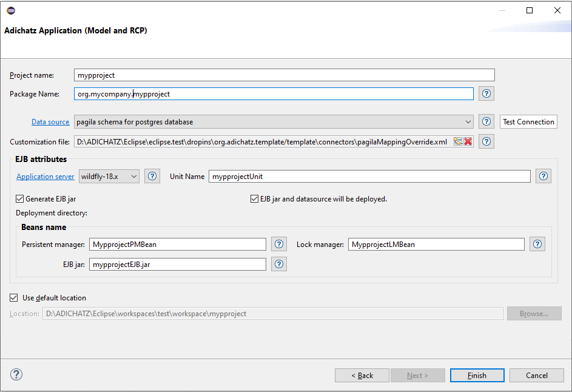Open wizard help in the bottom-left corner
Screen dimensions: 572x392
pos(16,375)
